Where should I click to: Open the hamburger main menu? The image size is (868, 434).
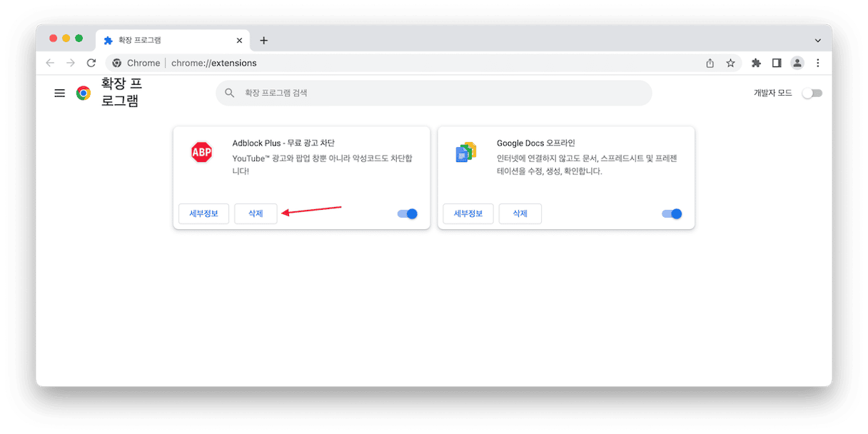pyautogui.click(x=60, y=94)
